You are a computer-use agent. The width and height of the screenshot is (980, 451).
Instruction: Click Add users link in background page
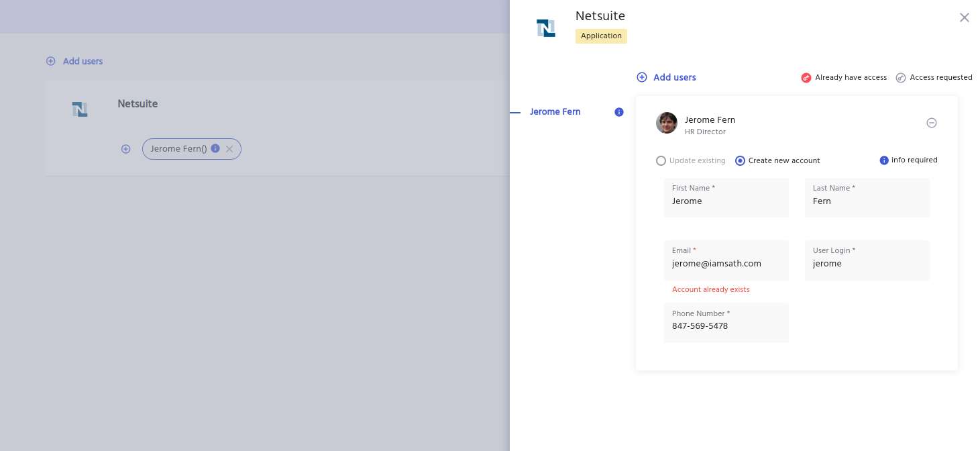pos(83,61)
